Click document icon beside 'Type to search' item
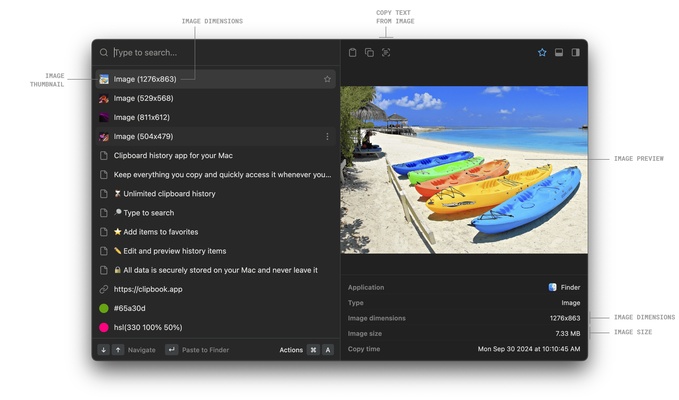679x400 pixels. coord(103,213)
